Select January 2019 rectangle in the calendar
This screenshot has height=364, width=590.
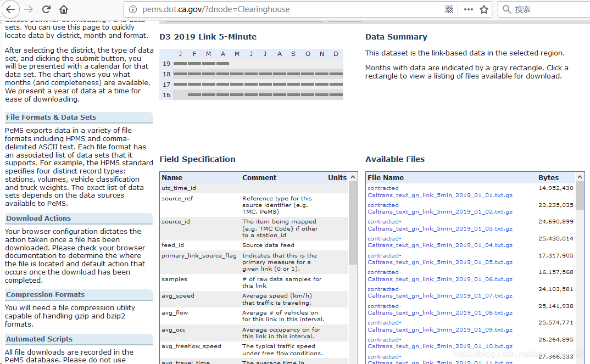pyautogui.click(x=180, y=64)
